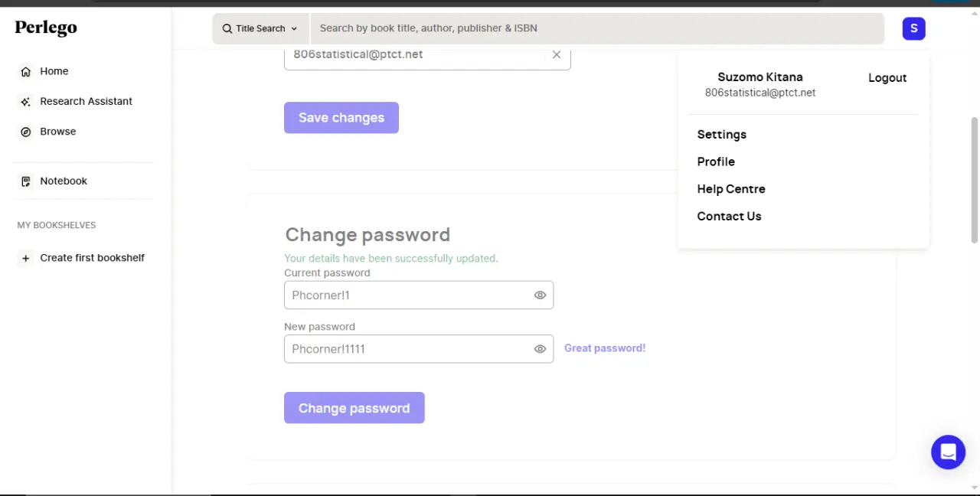Click the Save changes button
The height and width of the screenshot is (496, 980).
point(341,118)
